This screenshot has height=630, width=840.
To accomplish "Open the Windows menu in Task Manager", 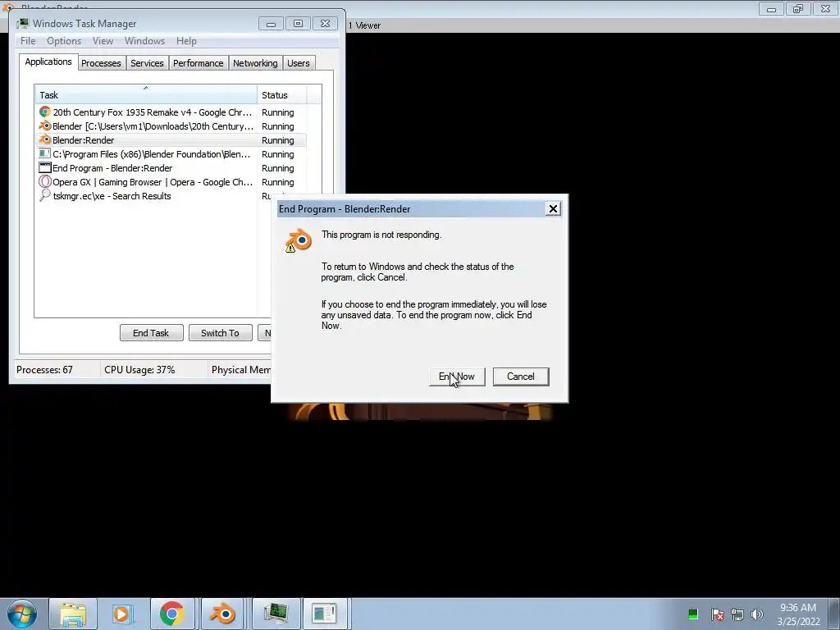I will [144, 41].
